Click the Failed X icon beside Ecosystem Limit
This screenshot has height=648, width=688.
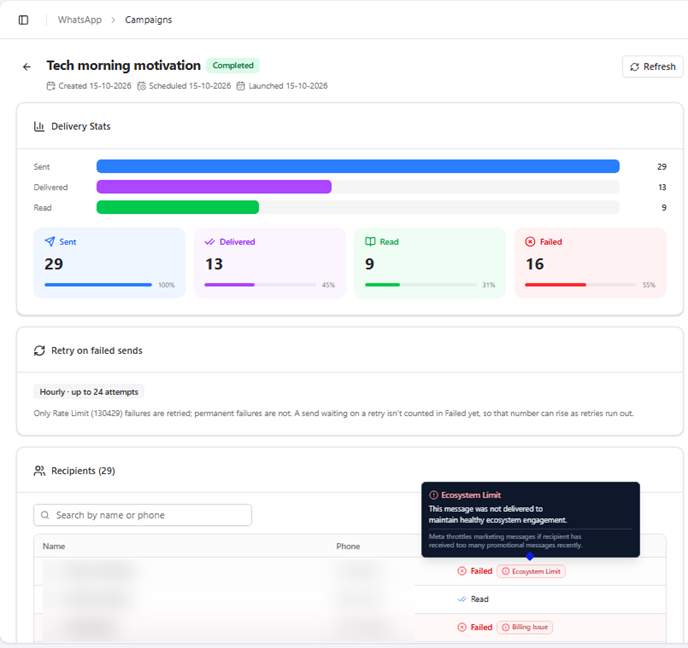(462, 571)
